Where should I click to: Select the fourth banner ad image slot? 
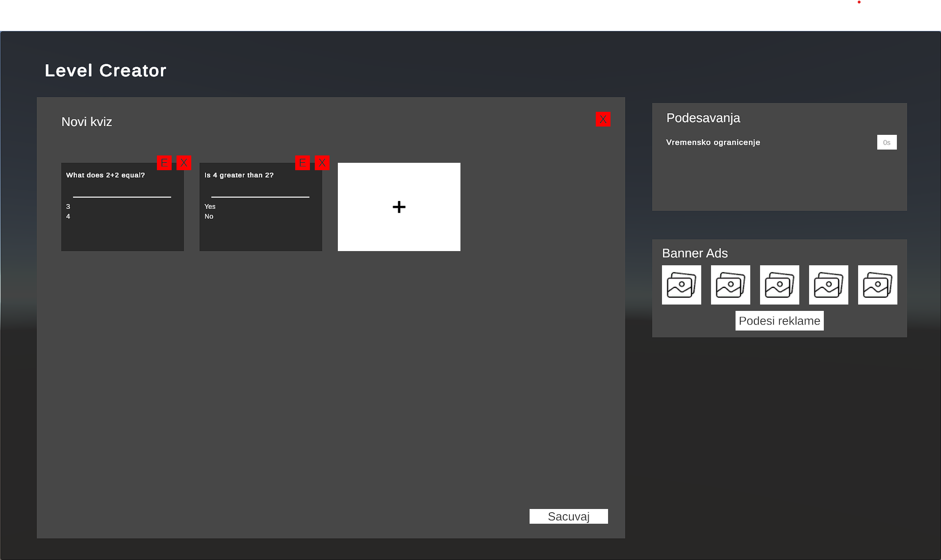pyautogui.click(x=829, y=285)
